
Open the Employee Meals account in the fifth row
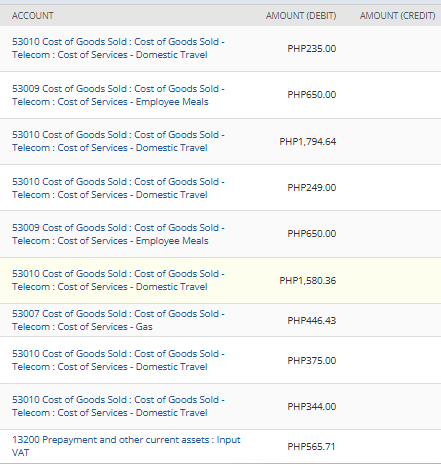(118, 234)
